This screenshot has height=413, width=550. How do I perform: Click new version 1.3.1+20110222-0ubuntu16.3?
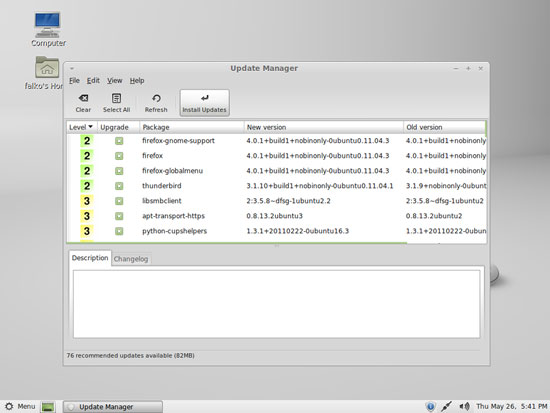click(297, 231)
